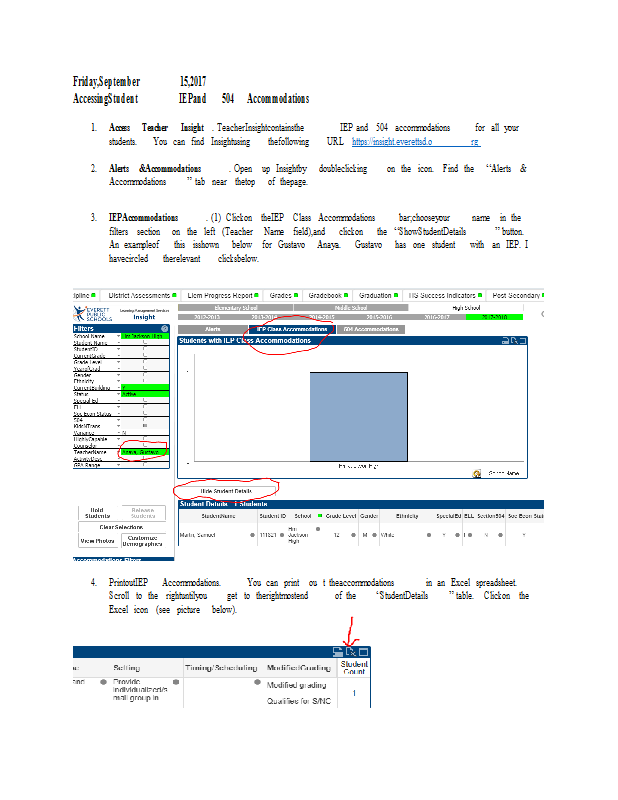The height and width of the screenshot is (800, 618).
Task: Open the insight.everettsd.org hyperlink
Action: tap(415, 142)
